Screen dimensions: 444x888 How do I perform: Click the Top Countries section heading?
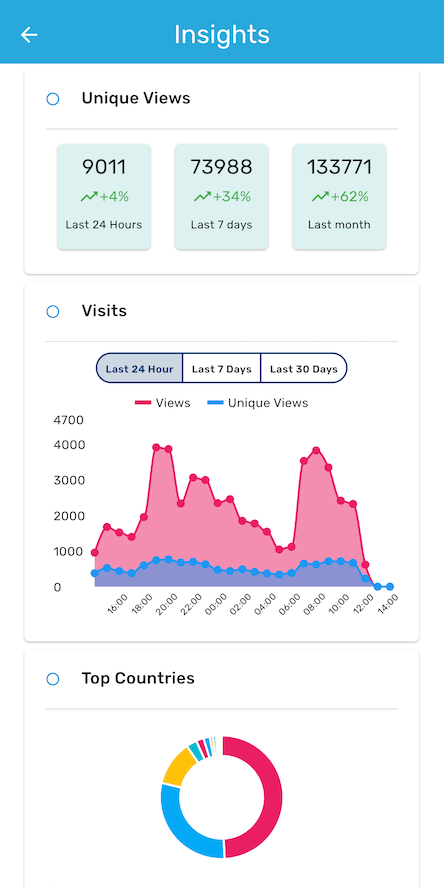[x=138, y=678]
